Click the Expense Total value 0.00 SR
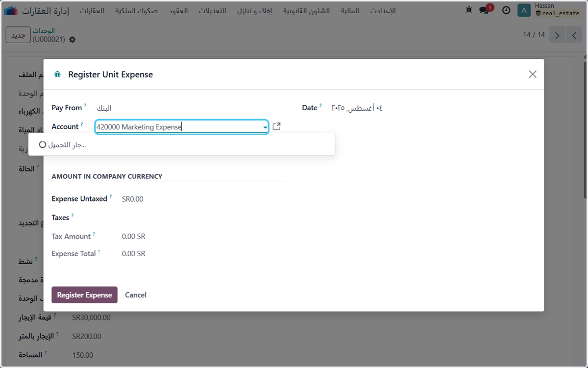The width and height of the screenshot is (588, 368). click(x=134, y=254)
